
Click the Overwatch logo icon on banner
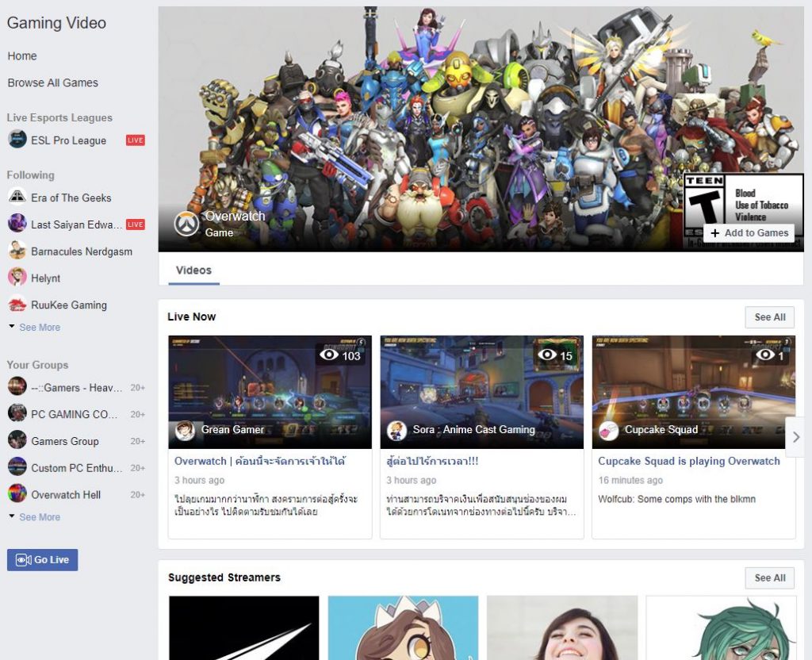click(x=186, y=224)
